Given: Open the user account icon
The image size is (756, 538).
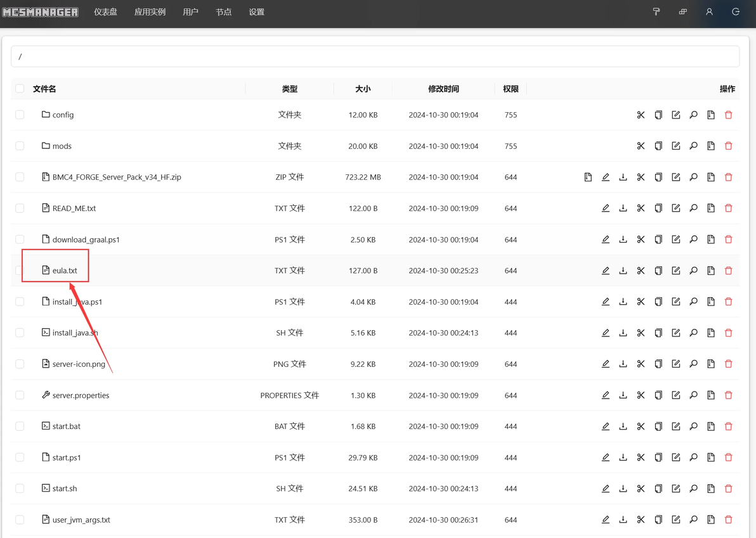Looking at the screenshot, I should point(709,11).
